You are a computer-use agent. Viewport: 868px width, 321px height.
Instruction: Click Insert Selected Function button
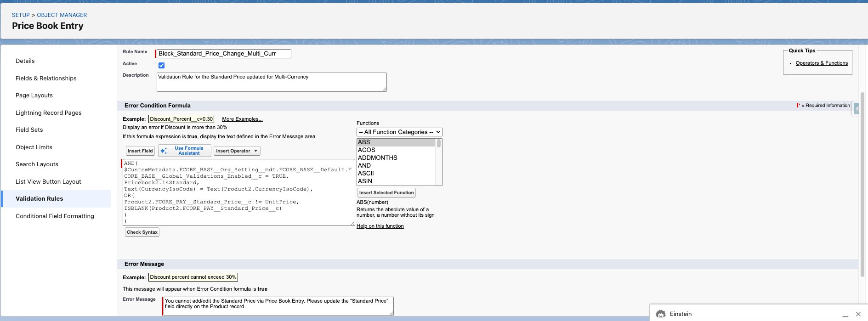tap(386, 193)
